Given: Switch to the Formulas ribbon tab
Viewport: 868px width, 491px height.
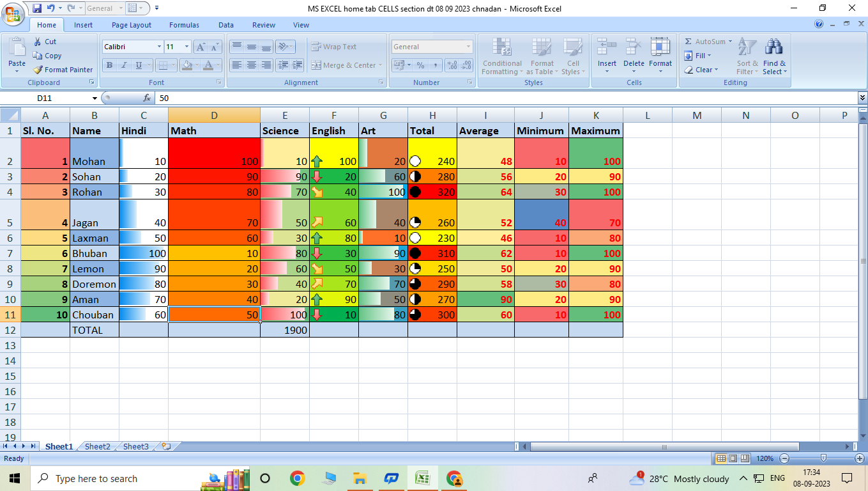Looking at the screenshot, I should point(184,25).
